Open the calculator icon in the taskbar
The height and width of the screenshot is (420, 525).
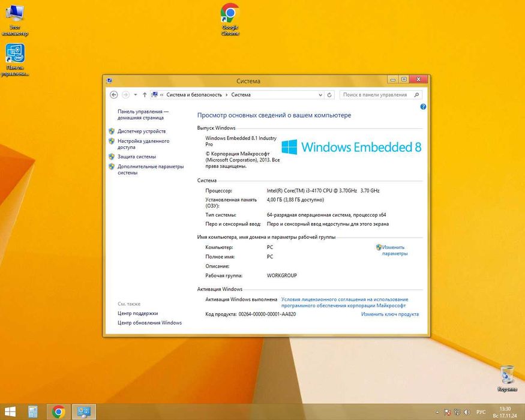click(33, 412)
